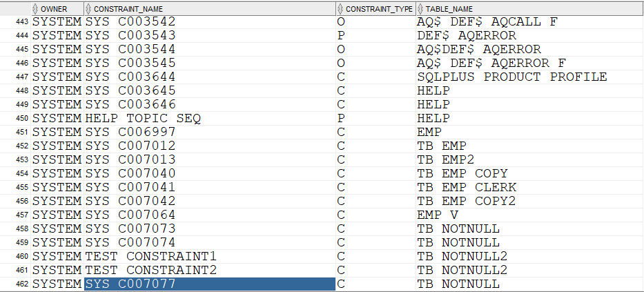Select constraint type O in row 443
Image resolution: width=644 pixels, height=292 pixels.
(375, 22)
